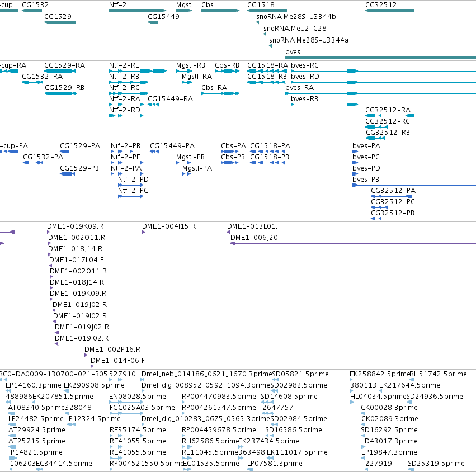The width and height of the screenshot is (476, 472).
Task: Select the 'DME1-002P16.R' BAC label
Action: [112, 350]
